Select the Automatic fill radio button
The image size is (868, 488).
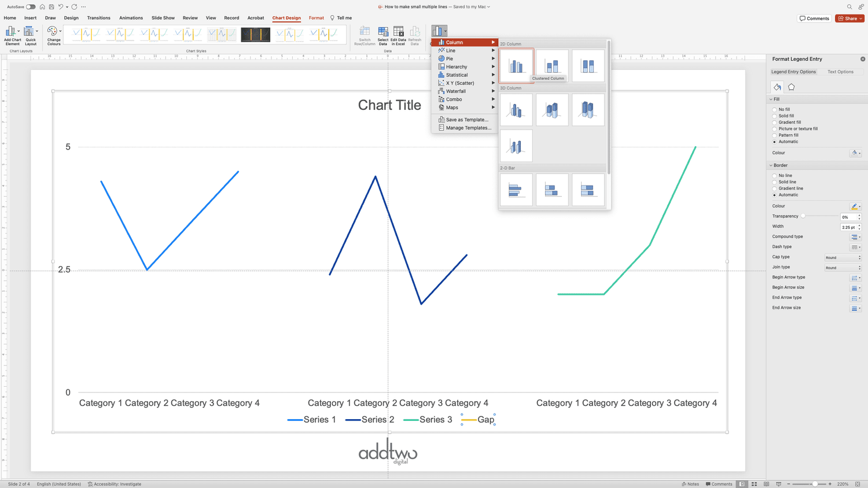775,142
